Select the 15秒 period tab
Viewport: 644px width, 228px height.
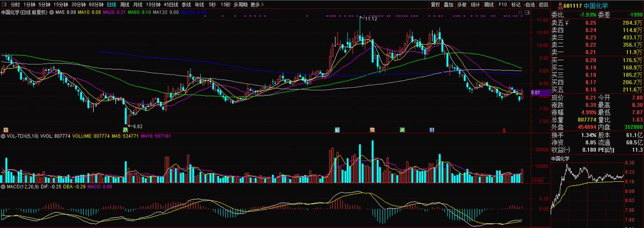(226, 4)
